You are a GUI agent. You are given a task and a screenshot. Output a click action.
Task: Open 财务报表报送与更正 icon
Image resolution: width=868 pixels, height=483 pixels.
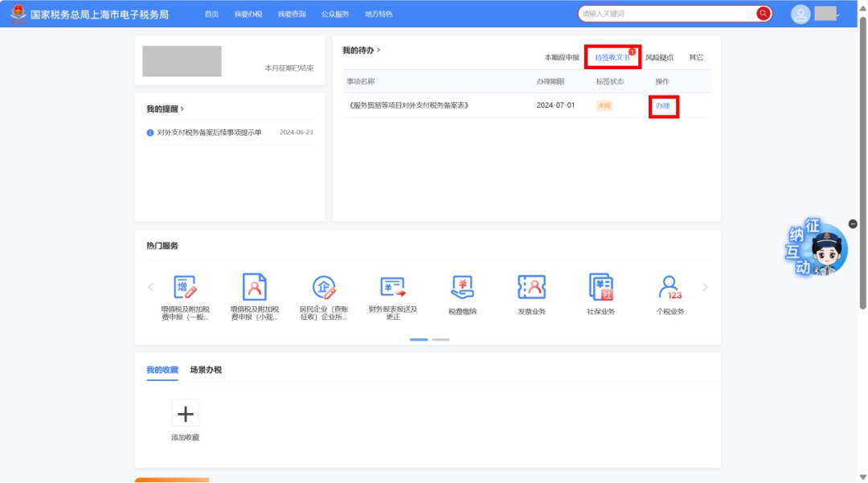pos(393,288)
